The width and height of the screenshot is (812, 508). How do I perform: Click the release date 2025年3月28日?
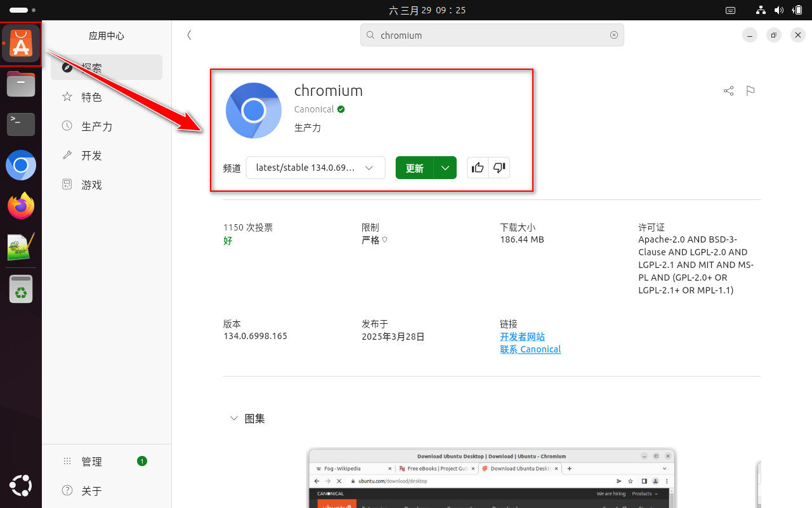pos(393,337)
